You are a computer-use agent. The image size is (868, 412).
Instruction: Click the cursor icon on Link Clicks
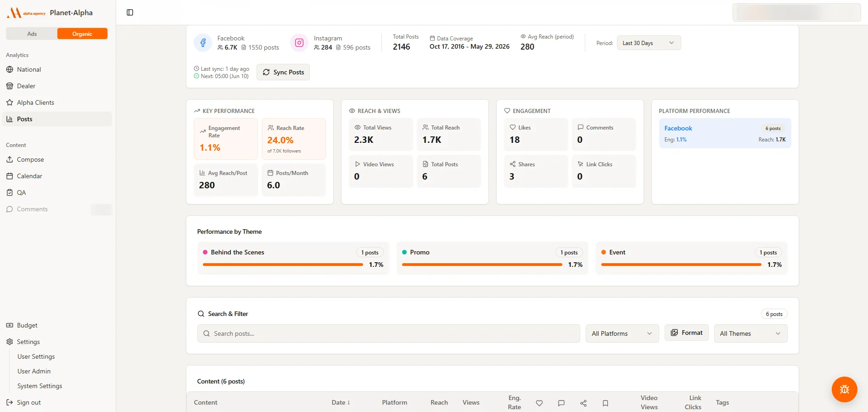pos(580,164)
